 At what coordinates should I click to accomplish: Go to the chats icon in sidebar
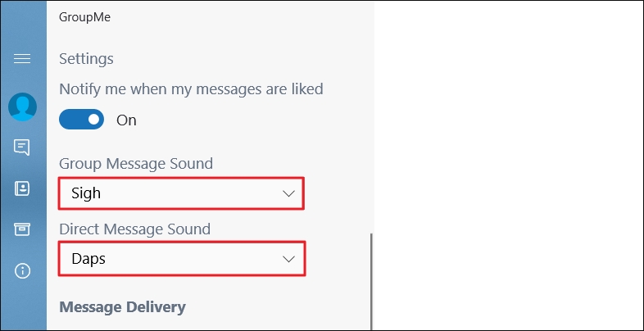22,147
